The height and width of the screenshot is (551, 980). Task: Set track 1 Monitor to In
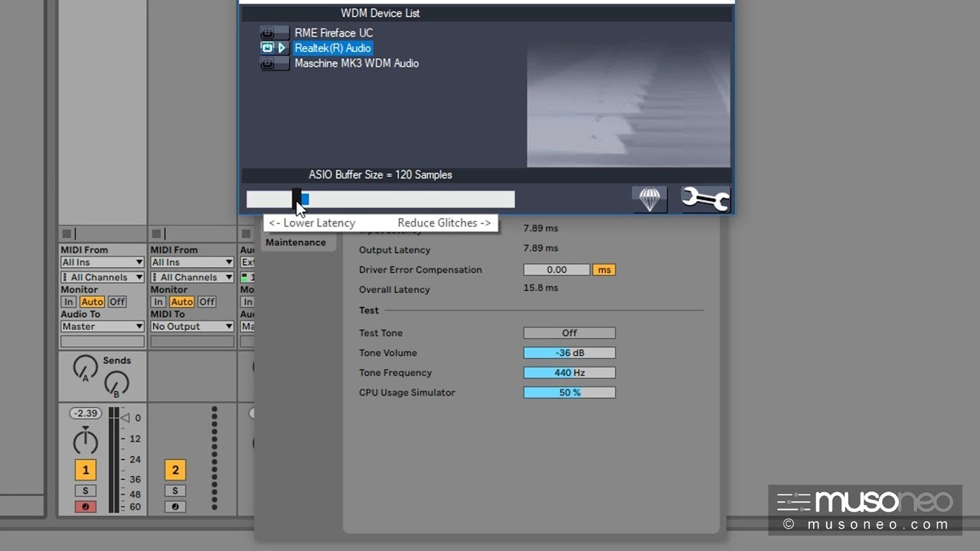pyautogui.click(x=69, y=302)
